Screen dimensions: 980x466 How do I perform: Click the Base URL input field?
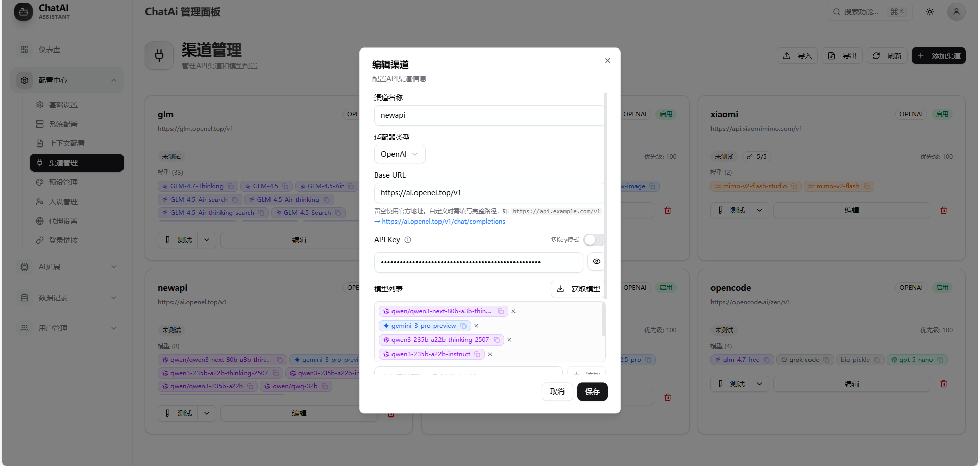coord(488,193)
